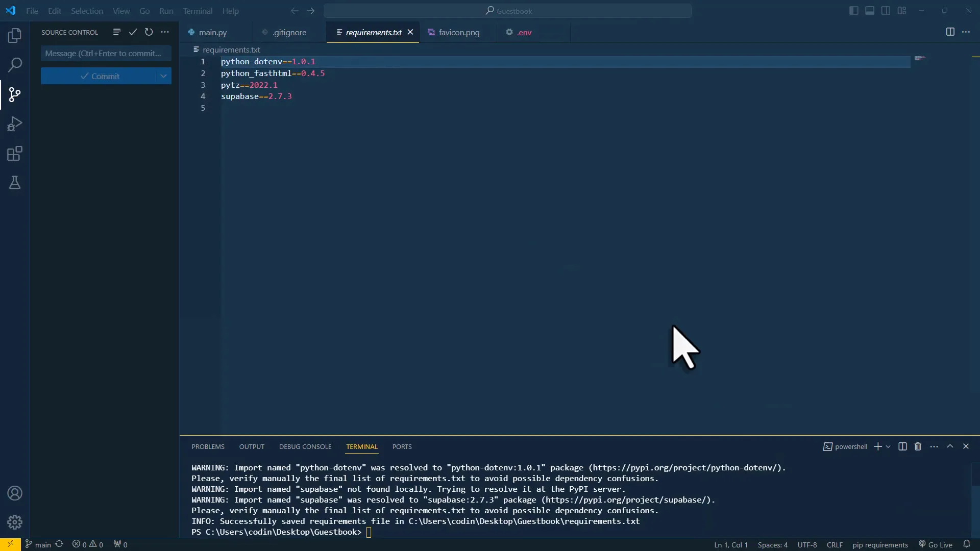The image size is (980, 551).
Task: Open the Run and Debug view
Action: click(15, 124)
